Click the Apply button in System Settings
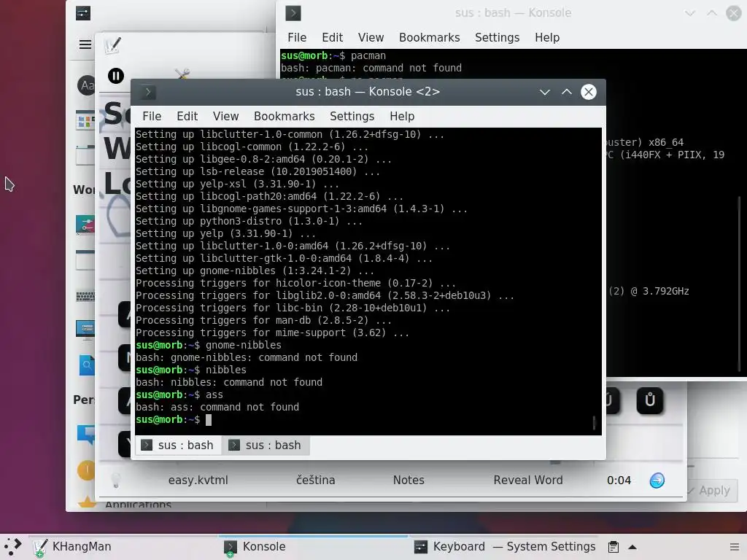747x560 pixels. click(713, 490)
